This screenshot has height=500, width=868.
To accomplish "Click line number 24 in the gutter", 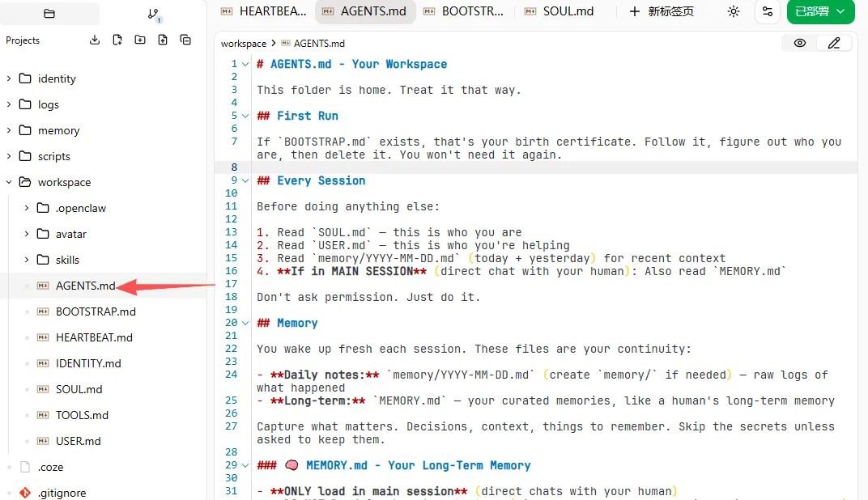I will pos(232,375).
